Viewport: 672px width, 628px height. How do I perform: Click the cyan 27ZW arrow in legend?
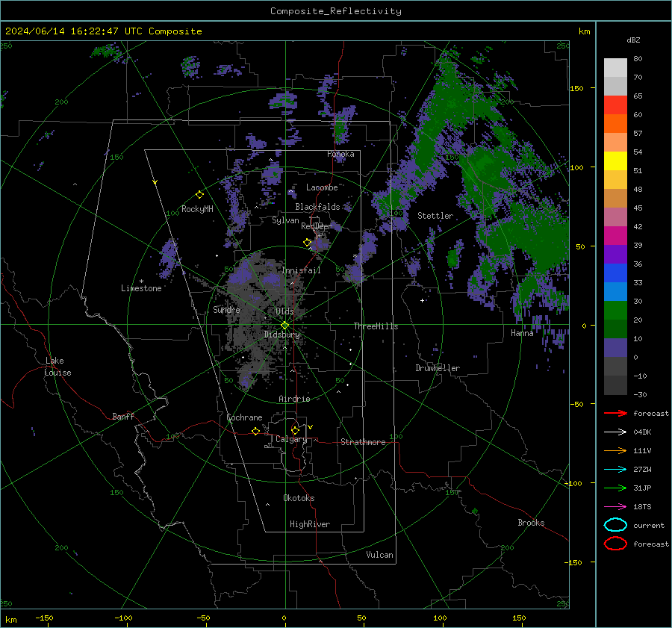tap(615, 470)
